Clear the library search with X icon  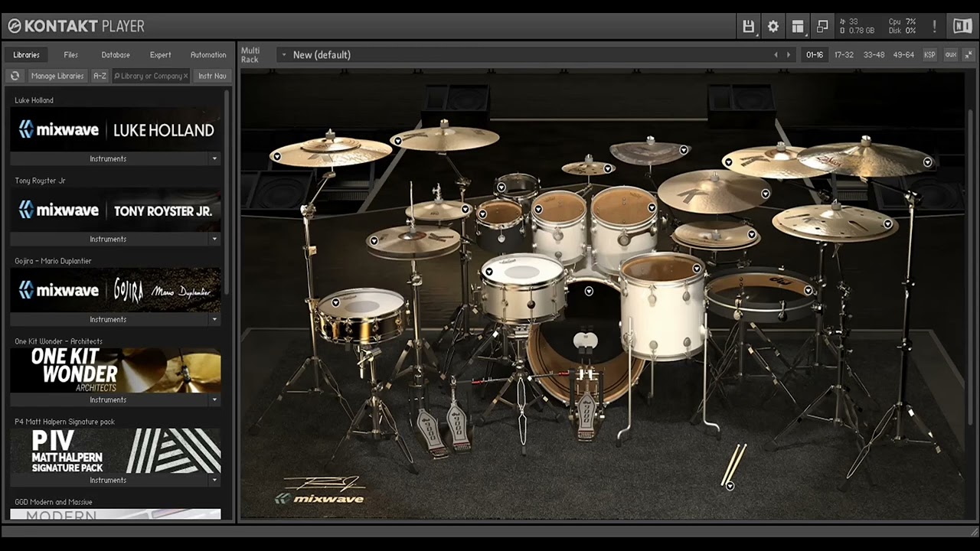185,76
